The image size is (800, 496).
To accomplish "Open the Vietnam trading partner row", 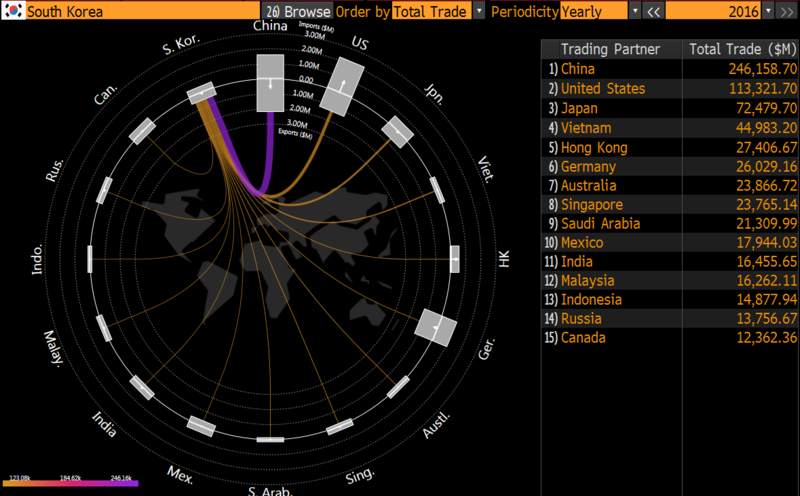I will 670,128.
